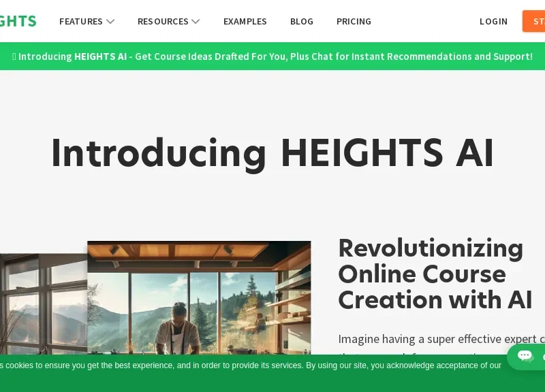
Task: Go to the Blog page
Action: (x=301, y=22)
